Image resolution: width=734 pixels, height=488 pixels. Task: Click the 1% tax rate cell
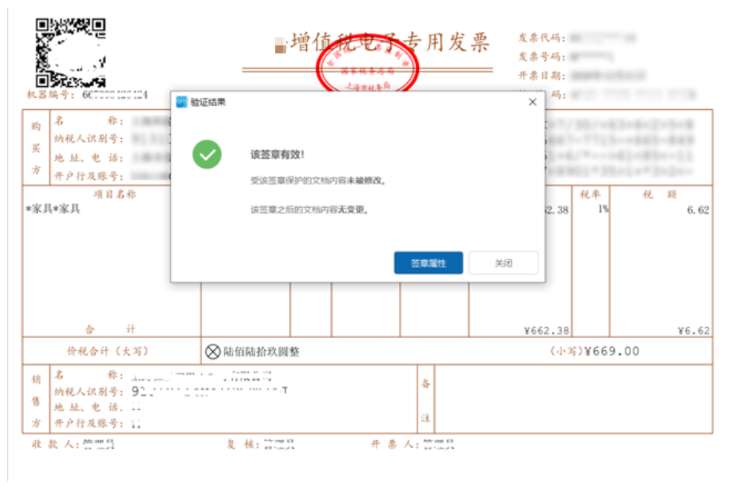(603, 209)
